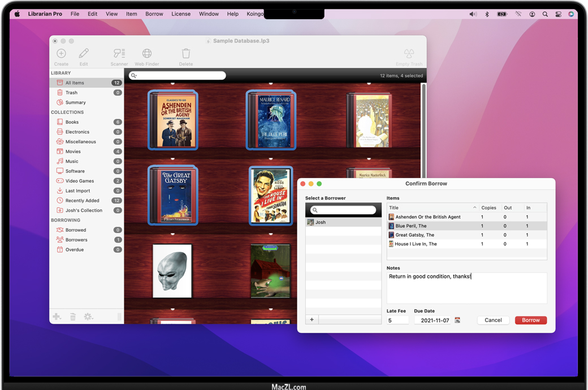Open the add collection plus dropdown in sidebar footer
The image size is (588, 390).
[57, 317]
